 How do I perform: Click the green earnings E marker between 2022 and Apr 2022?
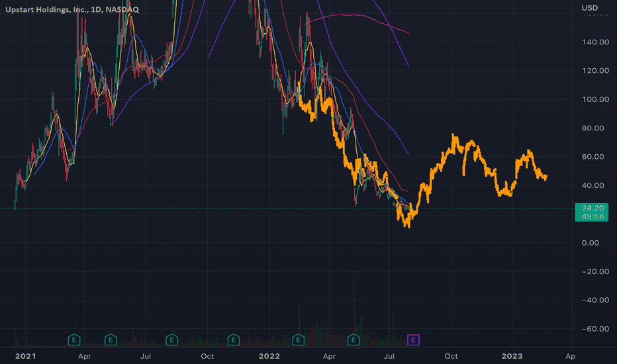pos(299,340)
